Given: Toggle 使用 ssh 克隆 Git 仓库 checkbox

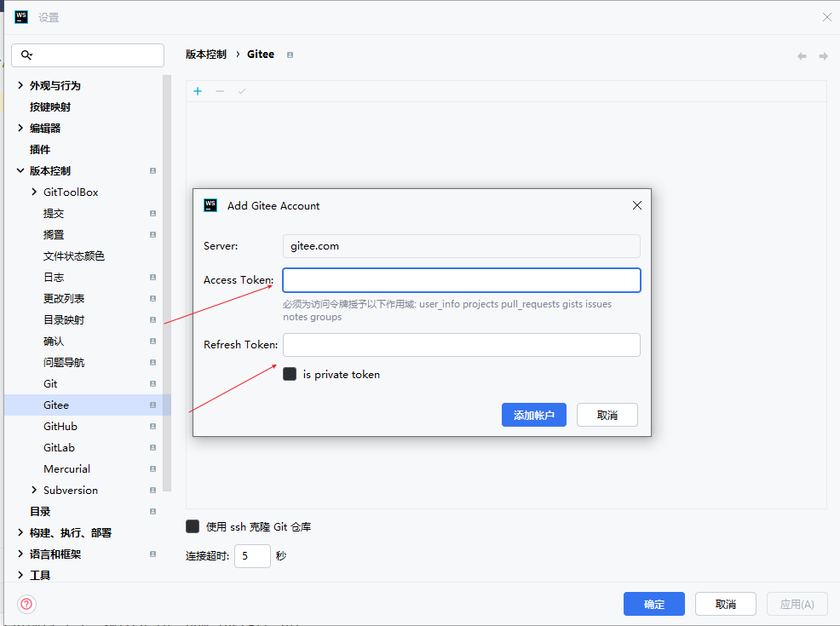Looking at the screenshot, I should (193, 526).
